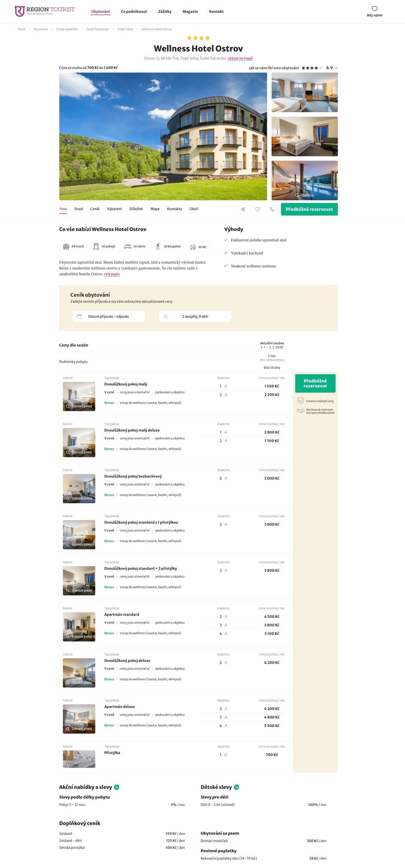Click ukázat na mapě link

[x=240, y=58]
